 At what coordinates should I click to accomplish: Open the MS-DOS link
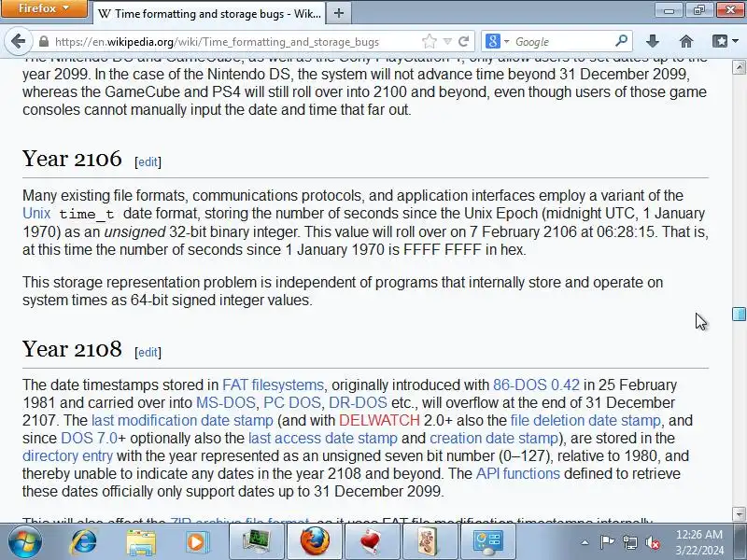pyautogui.click(x=226, y=402)
